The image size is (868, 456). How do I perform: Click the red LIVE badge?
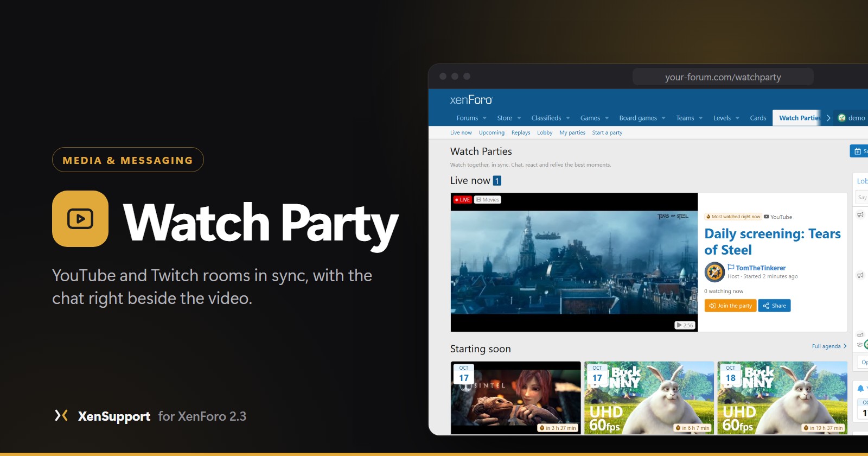tap(462, 200)
